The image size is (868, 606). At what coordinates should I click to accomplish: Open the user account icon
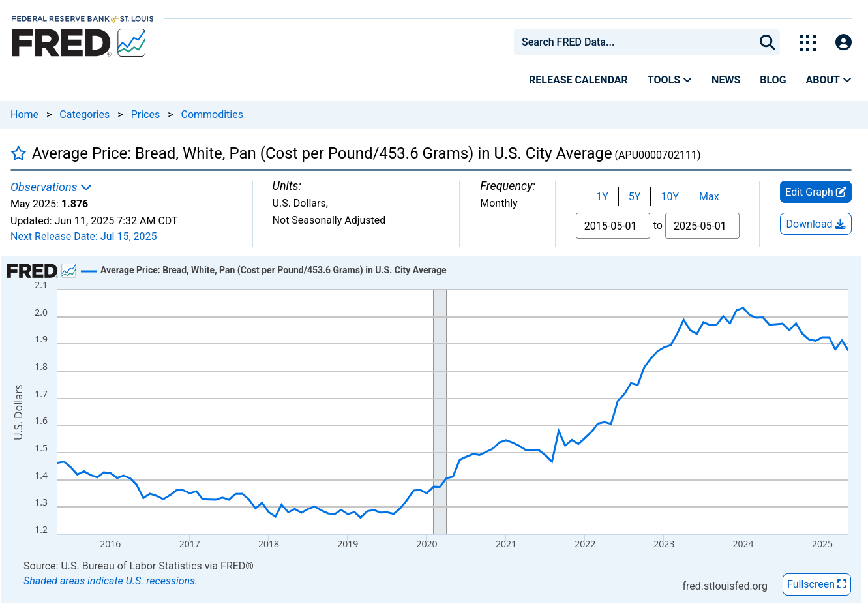[x=843, y=42]
